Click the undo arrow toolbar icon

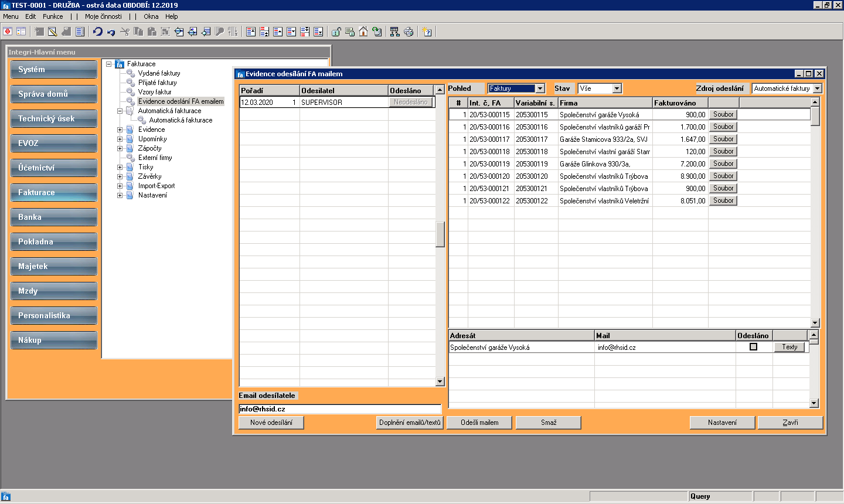click(x=98, y=32)
